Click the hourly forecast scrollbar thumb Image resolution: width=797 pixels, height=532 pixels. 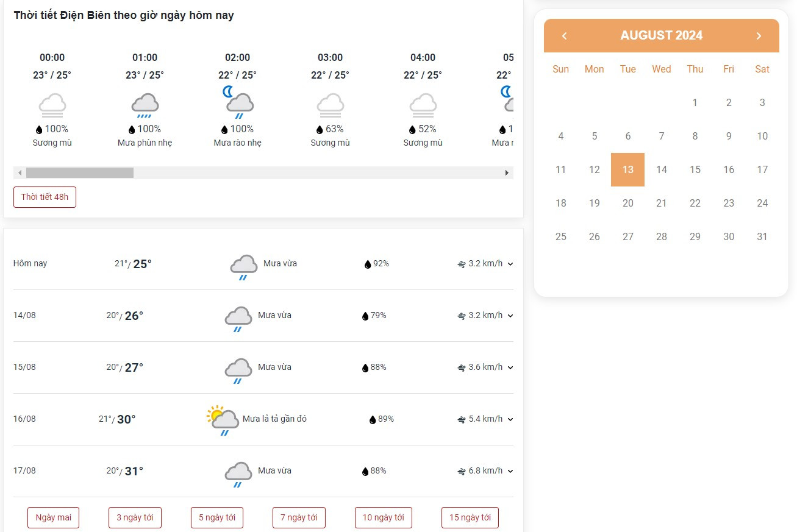click(x=80, y=173)
